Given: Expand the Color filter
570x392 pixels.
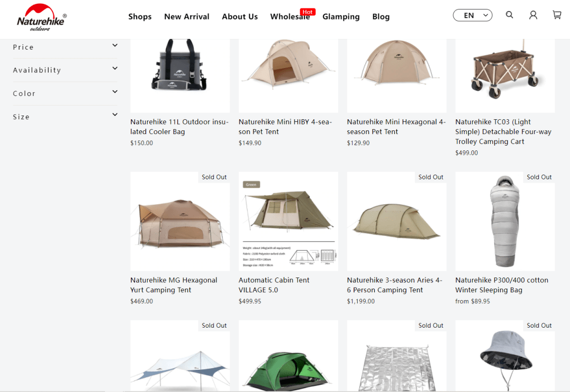Looking at the screenshot, I should [x=65, y=93].
